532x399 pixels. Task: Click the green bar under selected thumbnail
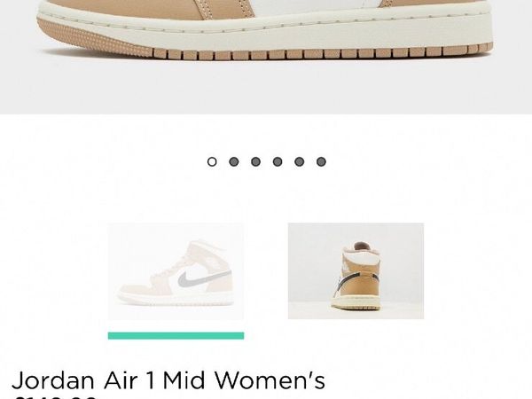pos(176,335)
